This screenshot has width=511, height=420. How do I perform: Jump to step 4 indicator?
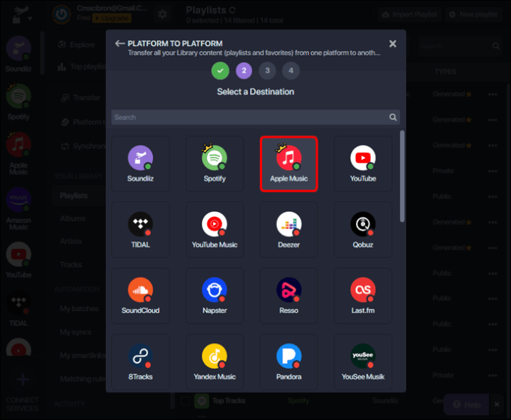click(291, 70)
